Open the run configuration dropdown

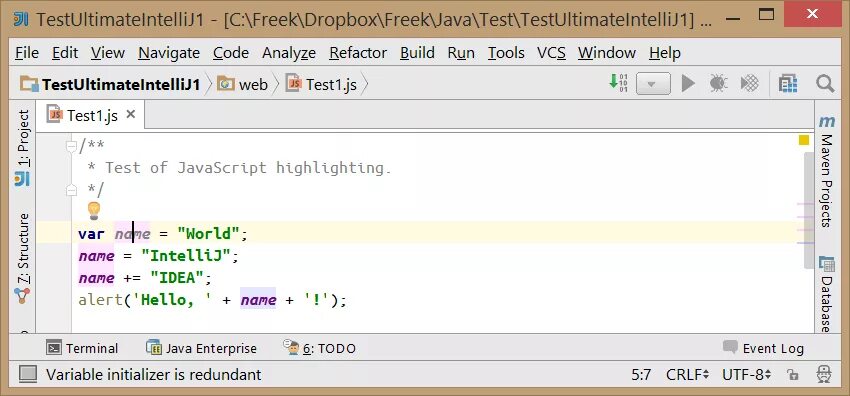tap(653, 84)
